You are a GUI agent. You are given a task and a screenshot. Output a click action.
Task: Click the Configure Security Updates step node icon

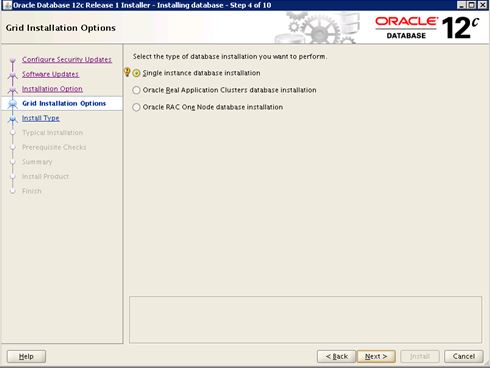click(x=13, y=60)
